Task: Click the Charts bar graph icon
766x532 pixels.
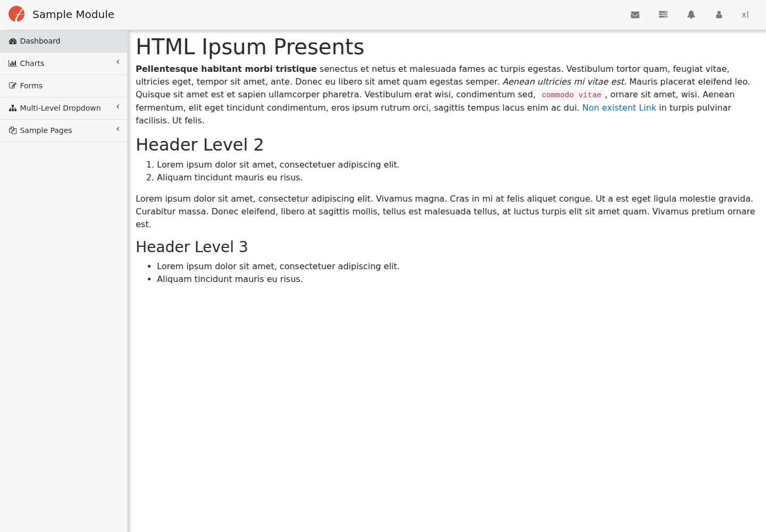Action: tap(13, 63)
